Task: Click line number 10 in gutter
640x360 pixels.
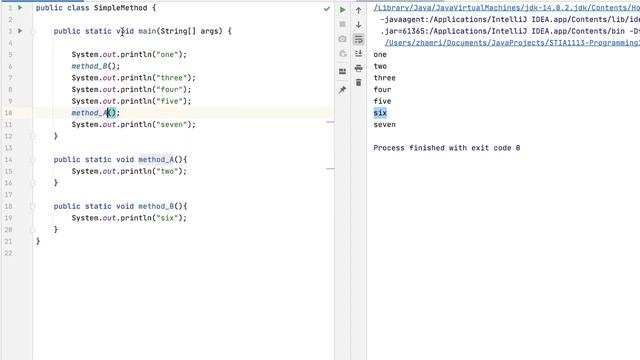Action: tap(8, 113)
